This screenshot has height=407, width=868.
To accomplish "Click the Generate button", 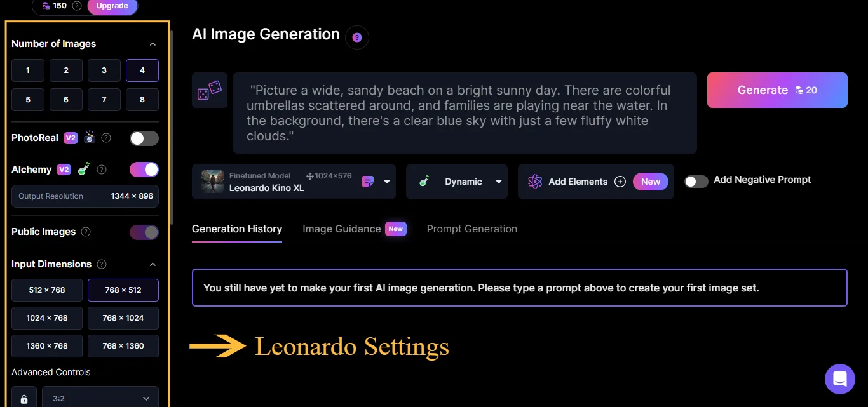I will click(x=776, y=90).
